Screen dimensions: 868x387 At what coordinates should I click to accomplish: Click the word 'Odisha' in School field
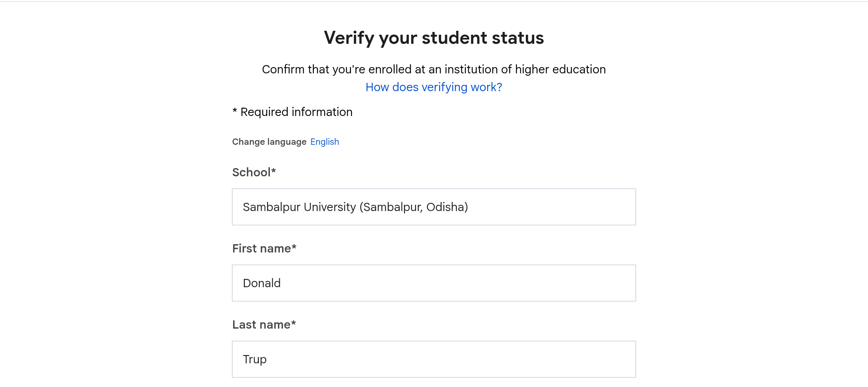click(x=445, y=207)
